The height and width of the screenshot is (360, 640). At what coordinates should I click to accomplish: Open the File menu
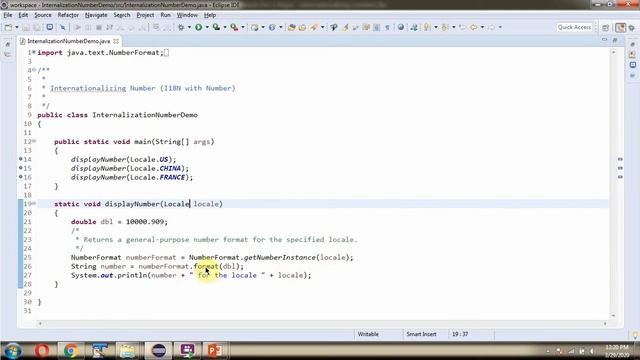(8, 15)
